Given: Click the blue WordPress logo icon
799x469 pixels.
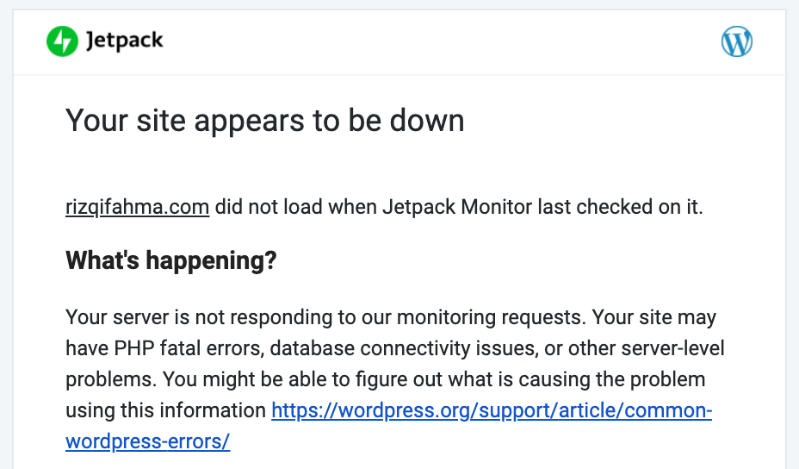Looking at the screenshot, I should click(x=737, y=41).
